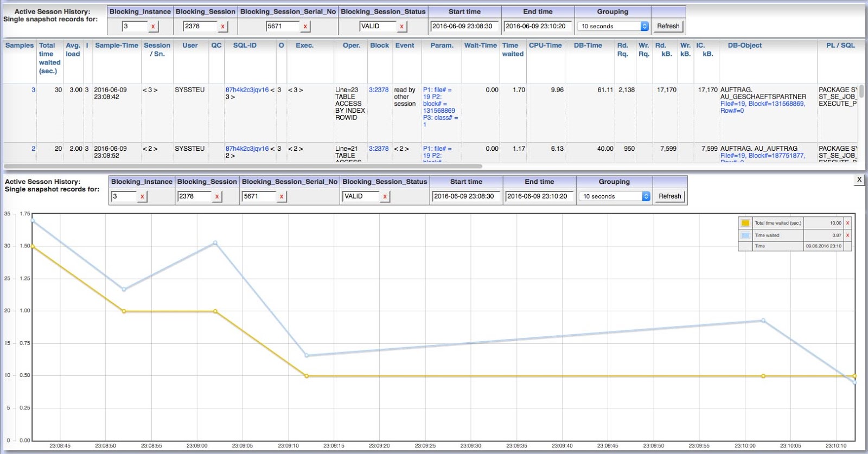Sort by CPU-Time column header
Screen dimensions: 868x454
[545, 46]
